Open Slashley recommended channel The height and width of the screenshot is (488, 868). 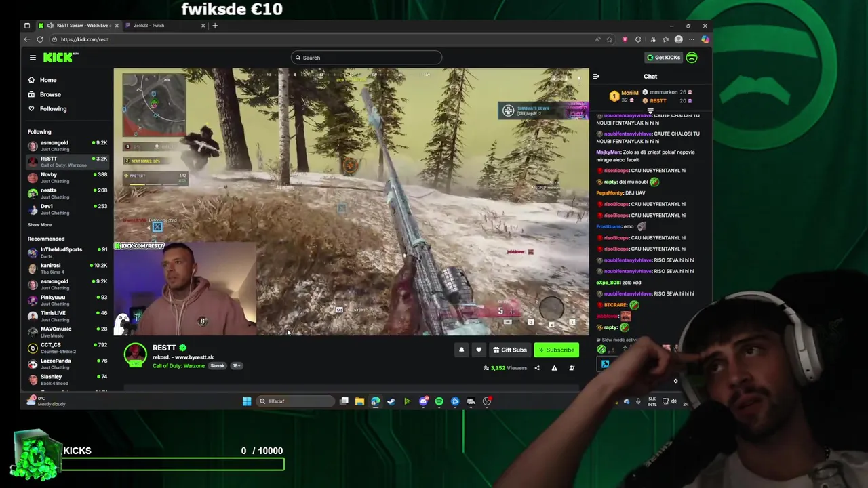tap(67, 379)
